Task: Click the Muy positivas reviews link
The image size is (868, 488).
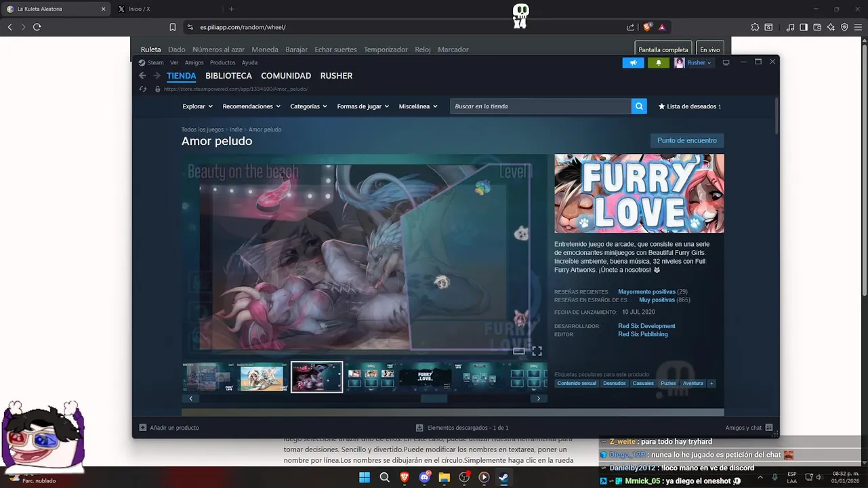Action: [657, 300]
